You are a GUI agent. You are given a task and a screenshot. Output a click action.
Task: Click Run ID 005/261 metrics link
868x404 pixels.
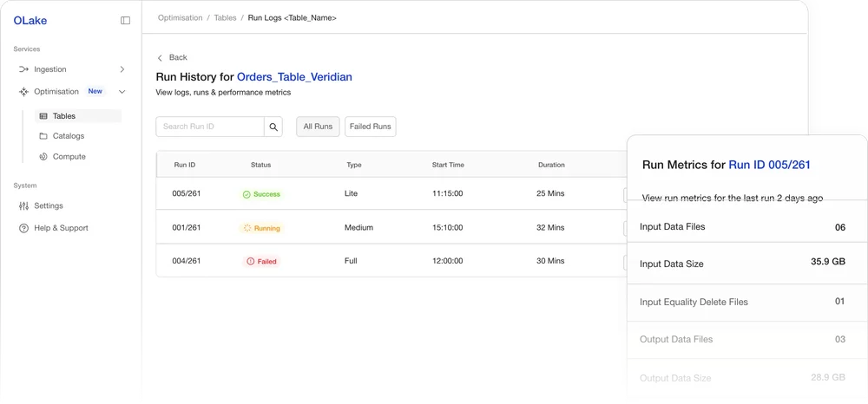click(x=769, y=165)
